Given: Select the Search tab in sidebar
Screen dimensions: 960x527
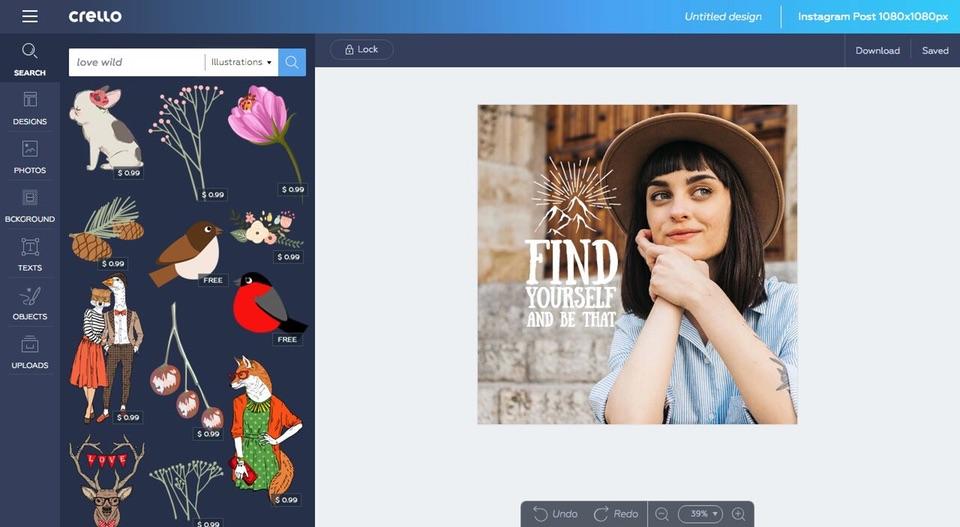Looking at the screenshot, I should point(30,59).
